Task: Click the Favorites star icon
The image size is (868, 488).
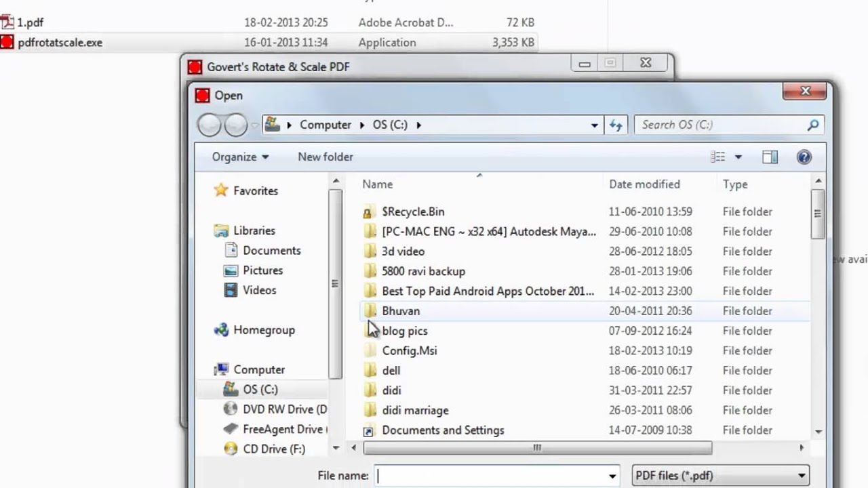Action: pyautogui.click(x=221, y=190)
